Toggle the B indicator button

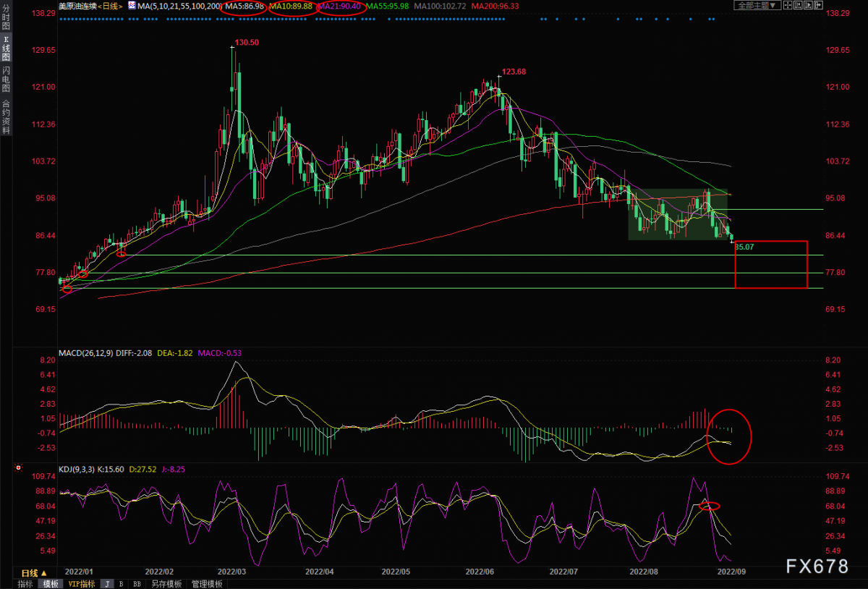(x=122, y=584)
